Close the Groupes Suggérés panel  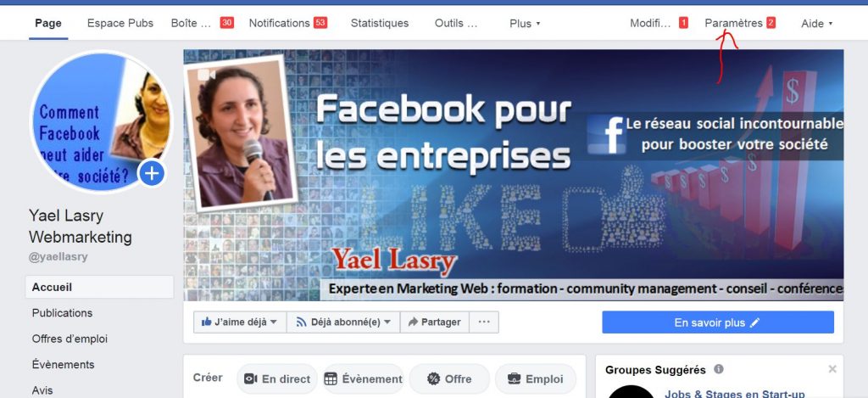(832, 369)
